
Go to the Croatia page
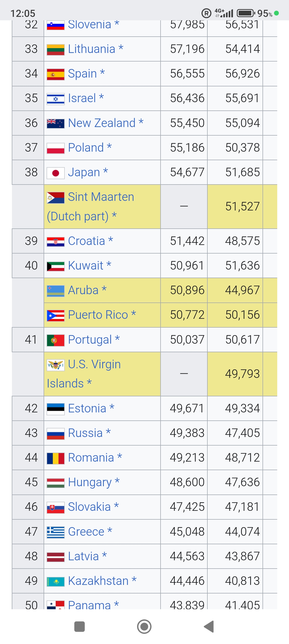coord(86,241)
